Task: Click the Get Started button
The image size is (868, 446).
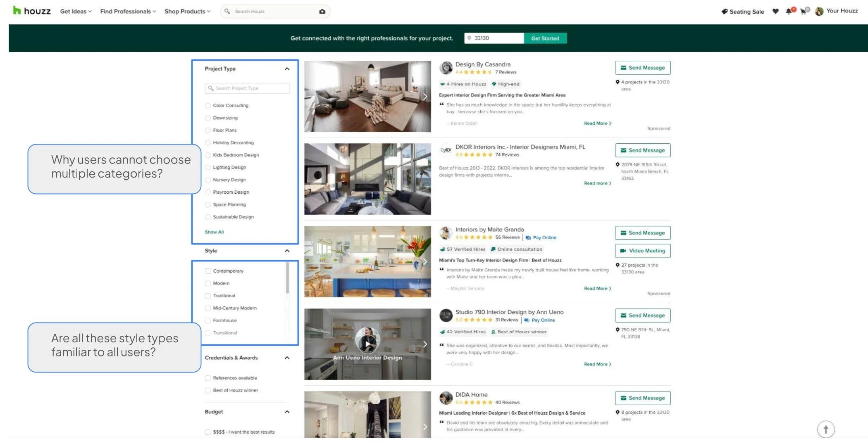Action: (545, 38)
